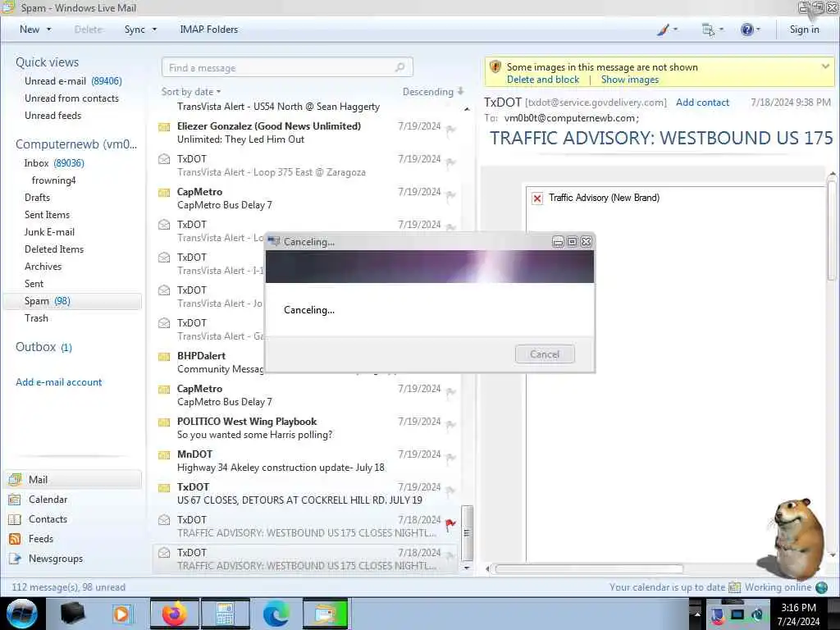
Task: Toggle flag on US 67 CLOSES message
Action: pos(450,491)
